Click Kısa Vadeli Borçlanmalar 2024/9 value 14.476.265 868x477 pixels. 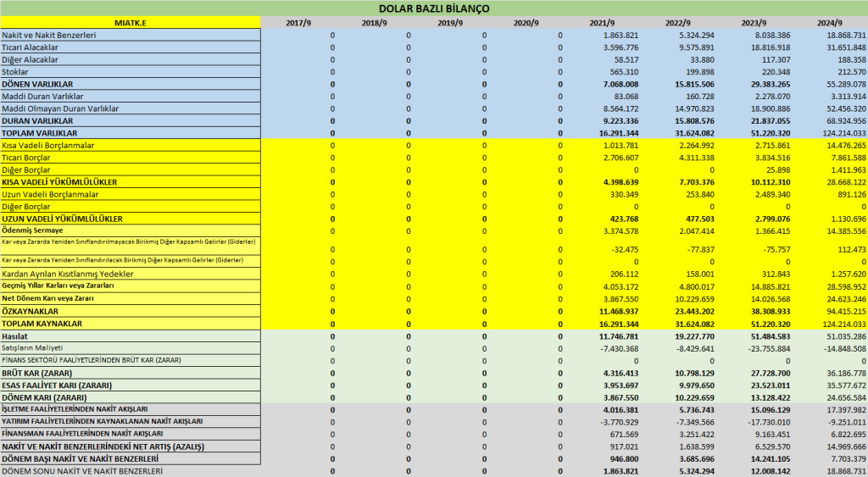point(847,146)
